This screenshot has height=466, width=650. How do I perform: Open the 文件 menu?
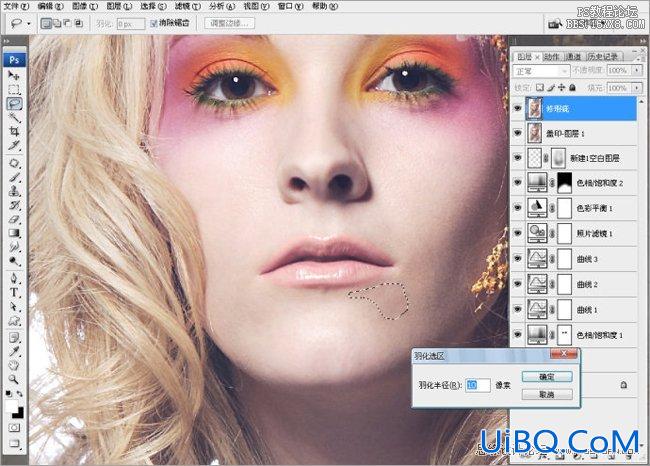[16, 6]
